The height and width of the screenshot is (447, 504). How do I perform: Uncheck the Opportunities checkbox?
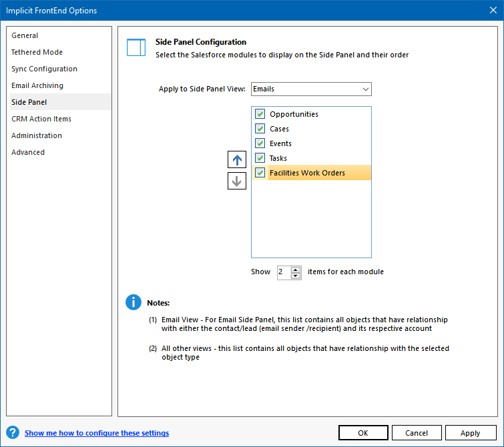tap(260, 114)
